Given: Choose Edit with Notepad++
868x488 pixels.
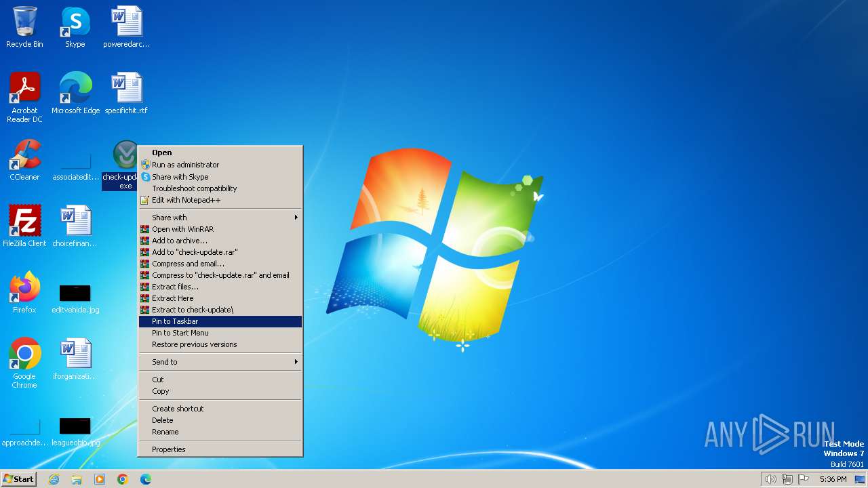Looking at the screenshot, I should pos(220,200).
